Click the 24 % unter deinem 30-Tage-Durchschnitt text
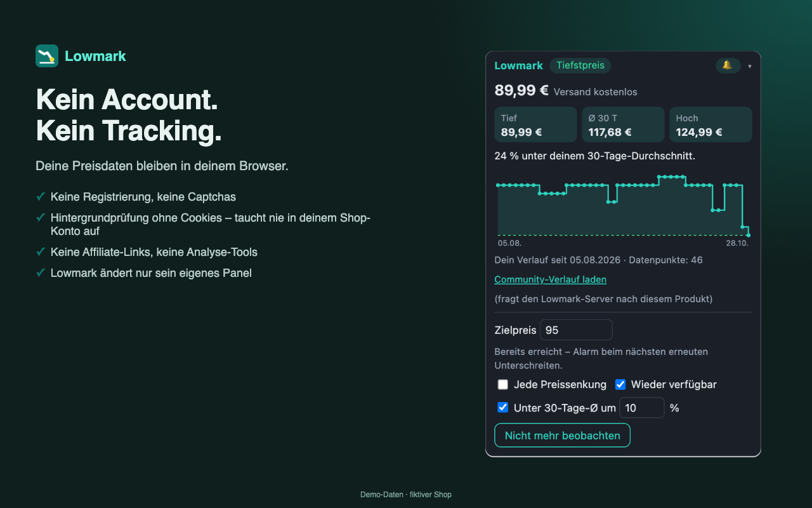The height and width of the screenshot is (508, 812). coord(595,156)
